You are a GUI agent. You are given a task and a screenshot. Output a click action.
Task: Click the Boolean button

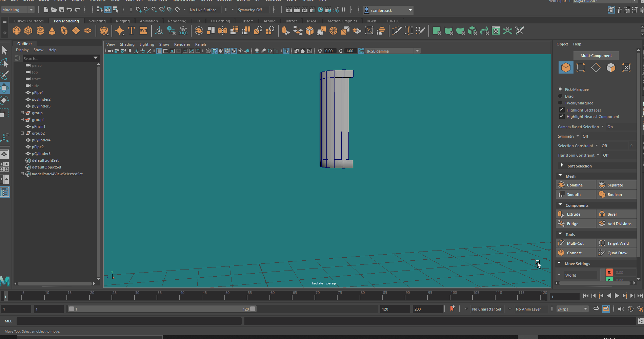(617, 195)
